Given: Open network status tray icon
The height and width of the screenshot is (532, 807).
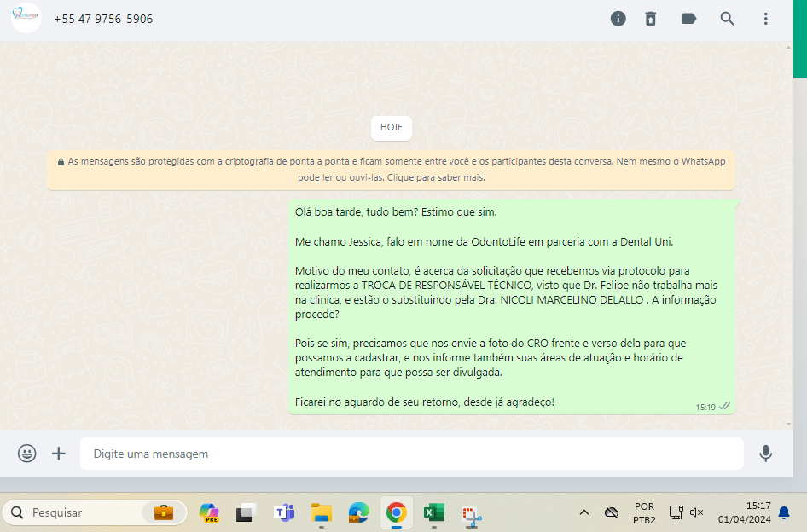Looking at the screenshot, I should click(x=676, y=512).
